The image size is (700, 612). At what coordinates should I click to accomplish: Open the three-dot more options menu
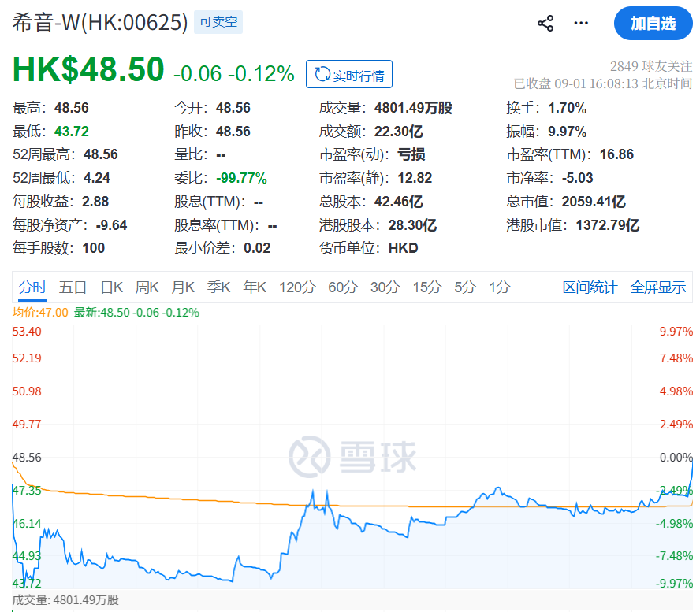point(581,23)
